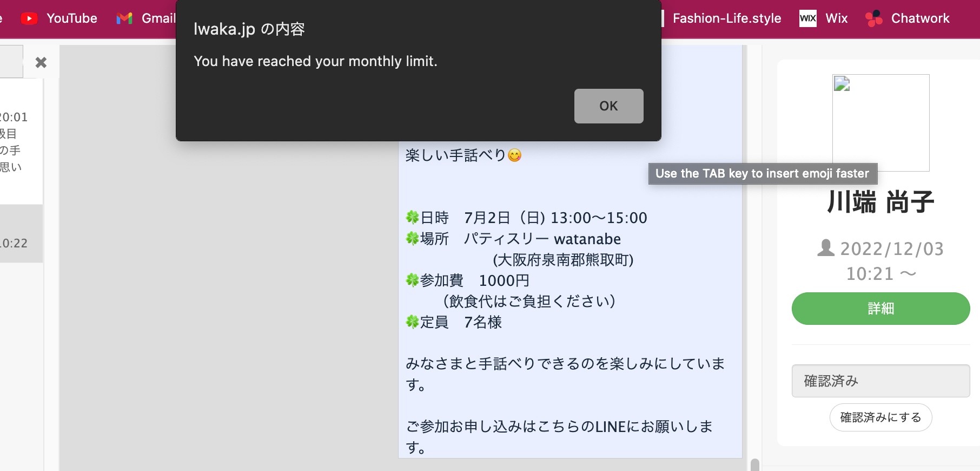Open the Wix bookmark icon
Screen dimensions: 980x471
click(808, 18)
